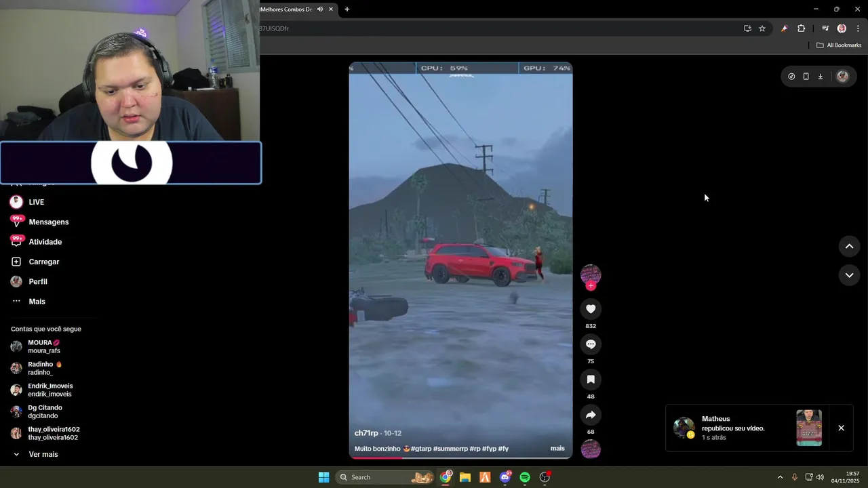The image size is (868, 488).
Task: Like the video with the heart icon
Action: [x=591, y=309]
